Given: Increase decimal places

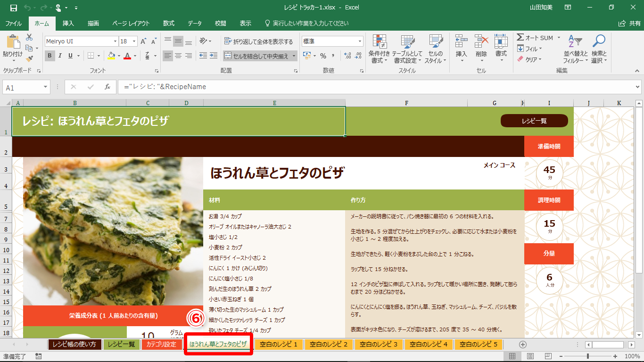Looking at the screenshot, I should coord(348,56).
